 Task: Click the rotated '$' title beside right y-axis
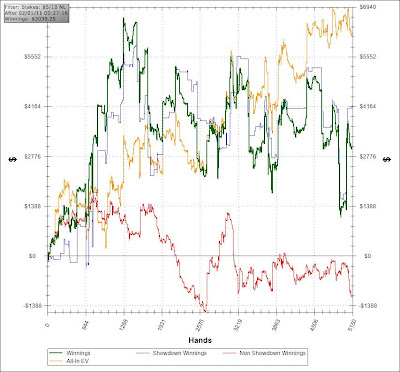(387, 160)
